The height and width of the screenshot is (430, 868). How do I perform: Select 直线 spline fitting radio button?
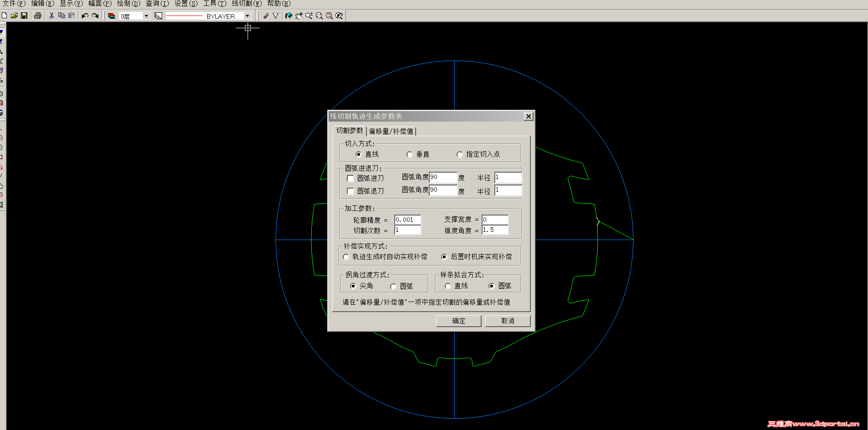pyautogui.click(x=448, y=286)
